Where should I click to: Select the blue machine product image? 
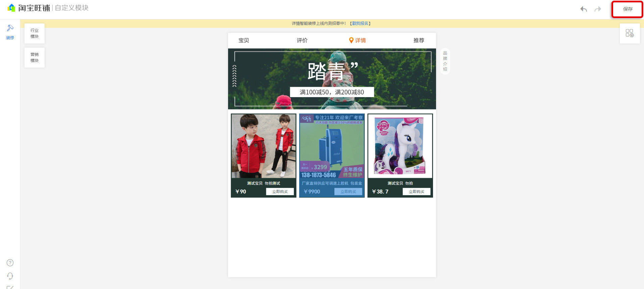(x=332, y=146)
